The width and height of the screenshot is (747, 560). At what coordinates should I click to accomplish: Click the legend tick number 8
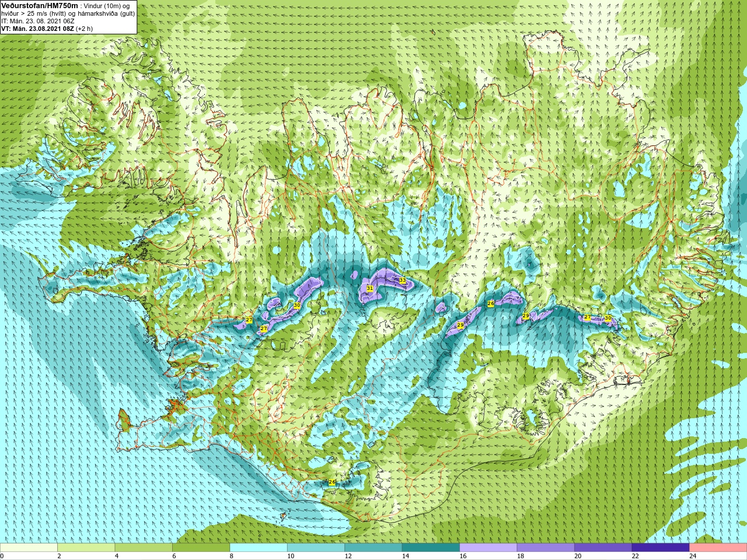coord(232,556)
